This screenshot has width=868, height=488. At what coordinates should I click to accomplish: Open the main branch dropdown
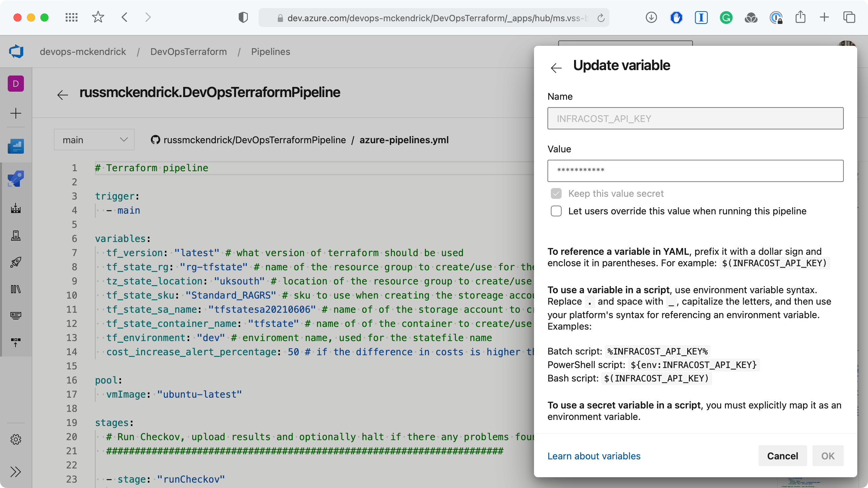(x=94, y=140)
